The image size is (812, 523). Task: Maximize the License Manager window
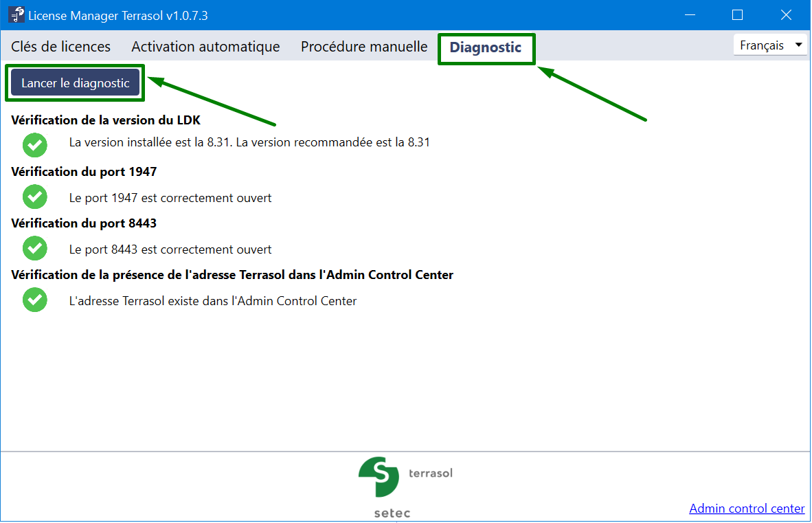point(737,15)
